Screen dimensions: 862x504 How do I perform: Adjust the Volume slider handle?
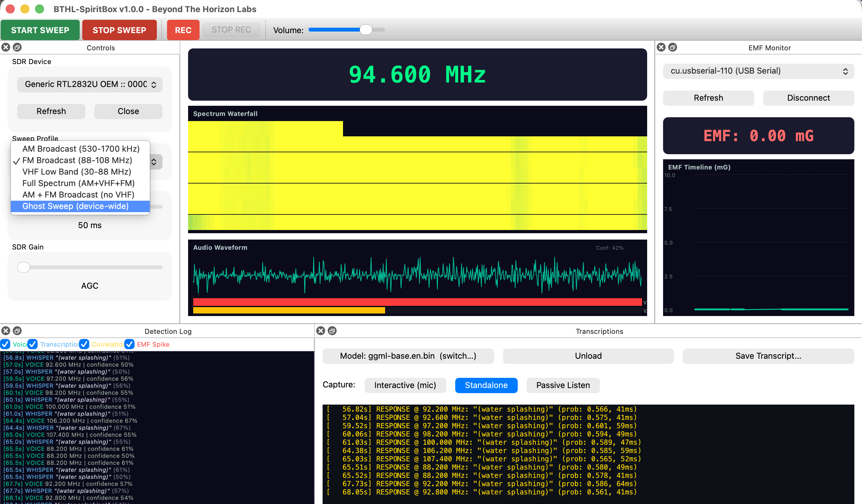coord(366,30)
